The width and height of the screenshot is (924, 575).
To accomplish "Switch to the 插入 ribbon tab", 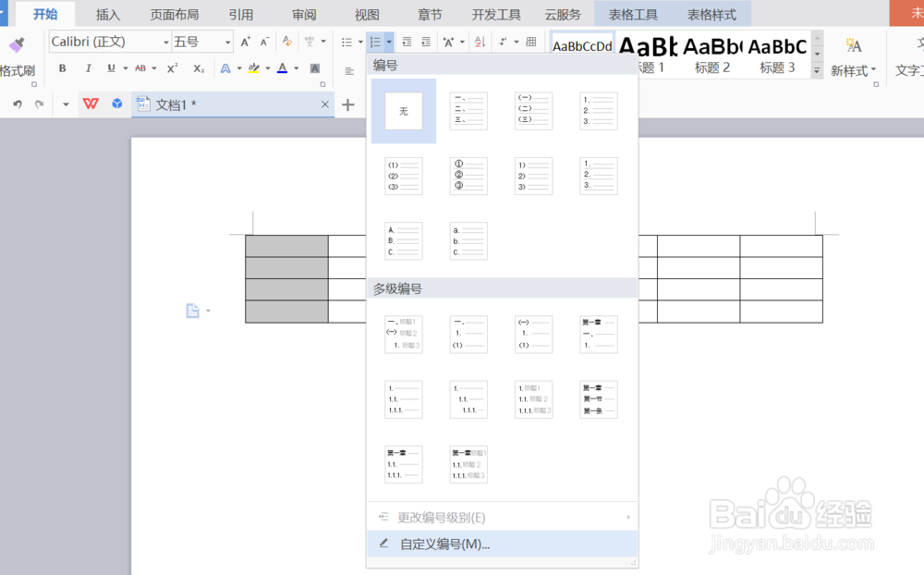I will click(108, 14).
